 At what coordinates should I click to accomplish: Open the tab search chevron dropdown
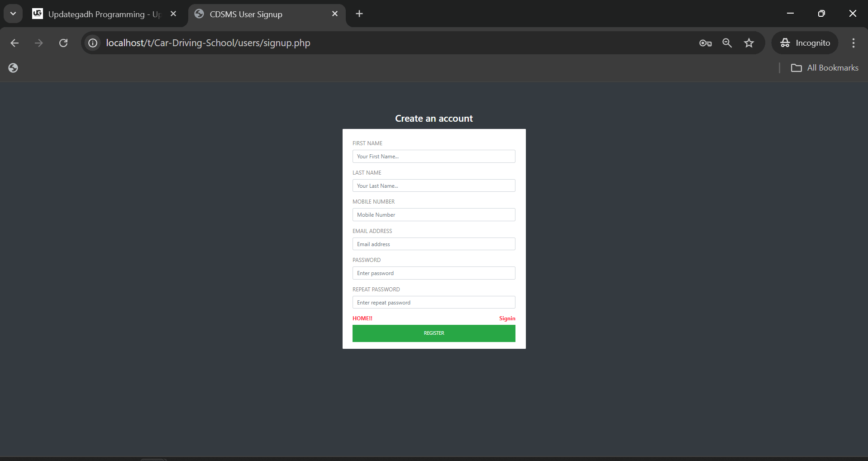(13, 13)
